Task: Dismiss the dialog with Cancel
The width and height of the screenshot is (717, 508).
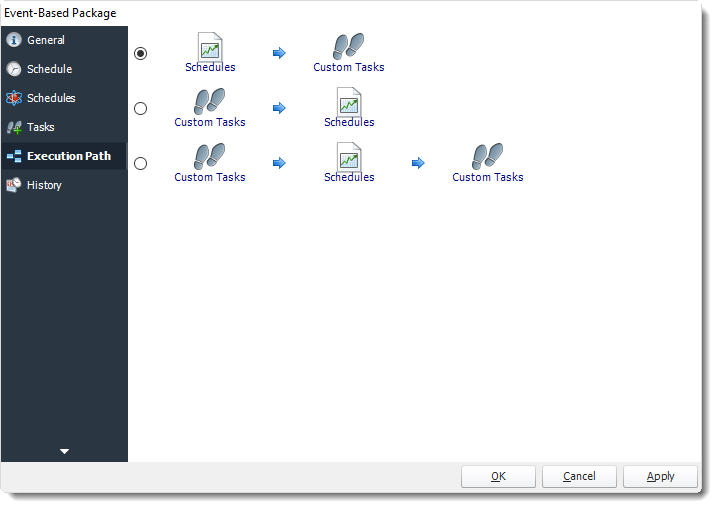Action: tap(579, 476)
